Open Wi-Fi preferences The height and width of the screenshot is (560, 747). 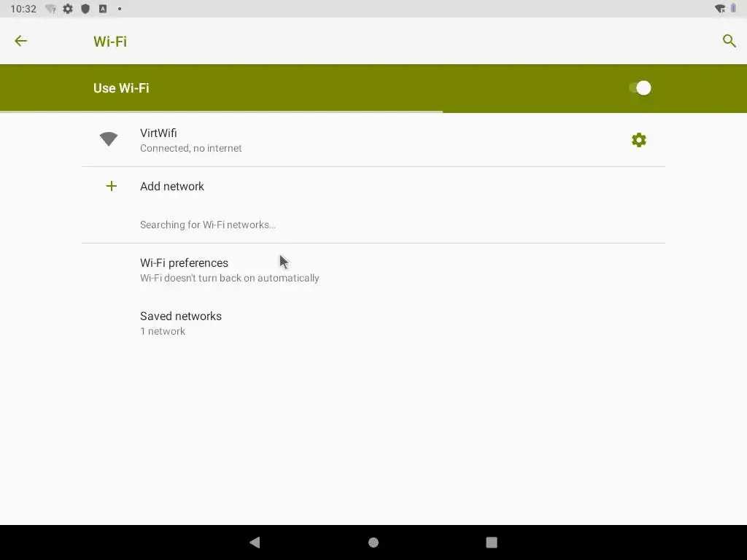(x=373, y=270)
